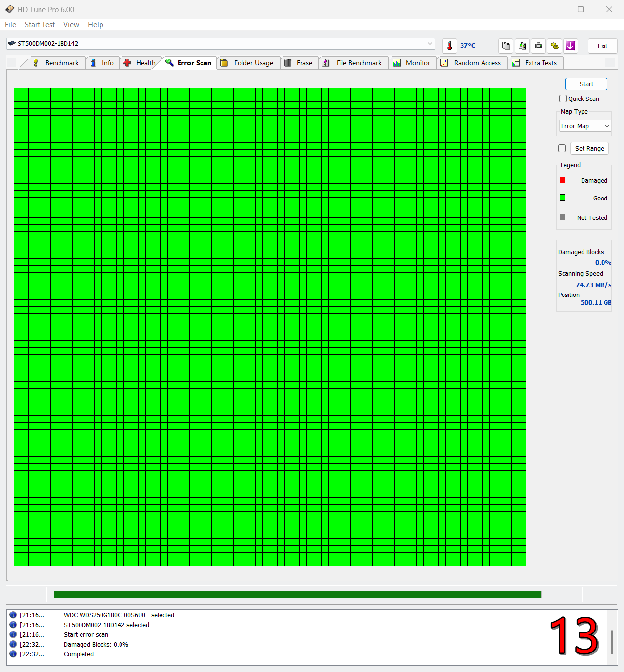This screenshot has height=672, width=624.
Task: Switch to the Health tab
Action: pos(140,63)
